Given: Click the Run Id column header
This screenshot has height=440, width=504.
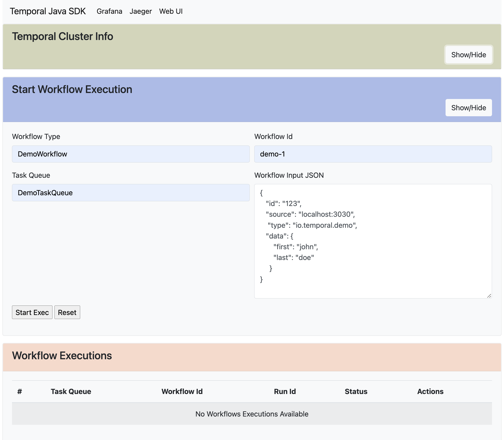Looking at the screenshot, I should pos(285,391).
